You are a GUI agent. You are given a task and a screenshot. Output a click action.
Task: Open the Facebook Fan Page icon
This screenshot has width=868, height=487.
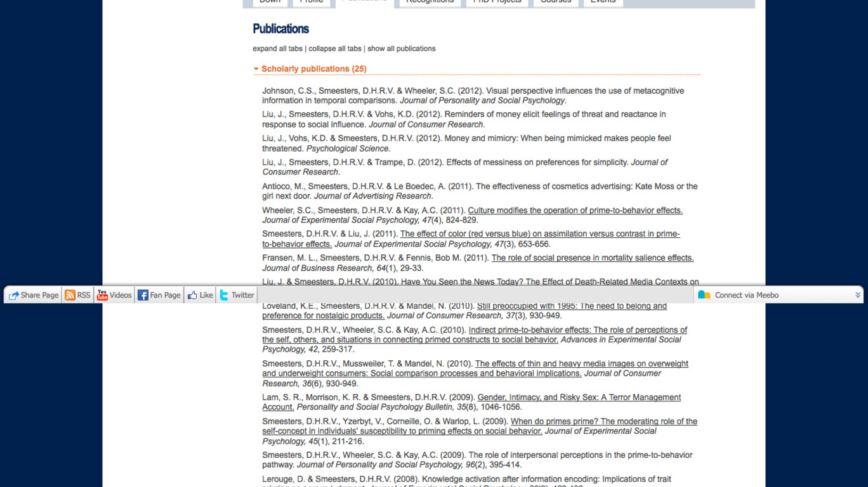pyautogui.click(x=143, y=295)
